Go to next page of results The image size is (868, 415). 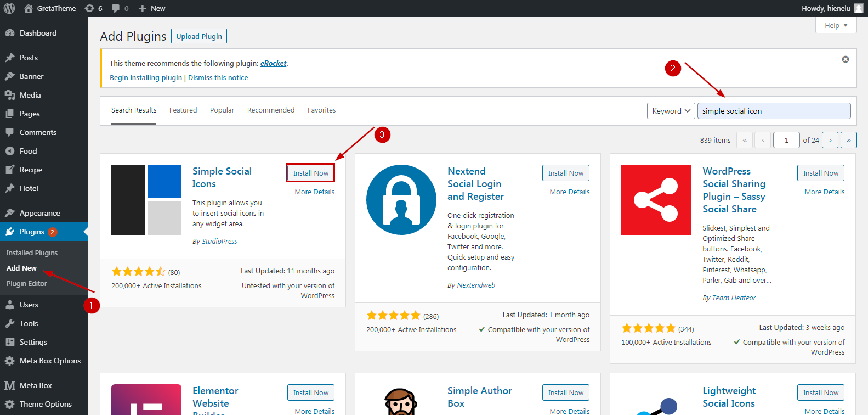(x=830, y=140)
